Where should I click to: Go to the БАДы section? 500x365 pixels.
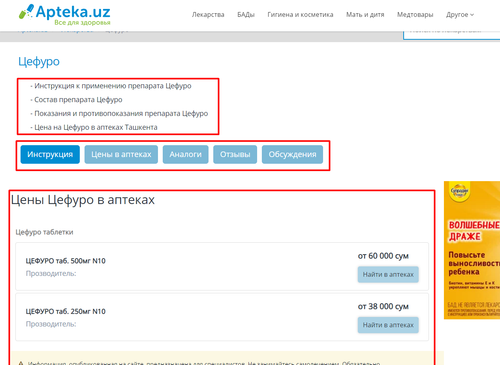(246, 15)
